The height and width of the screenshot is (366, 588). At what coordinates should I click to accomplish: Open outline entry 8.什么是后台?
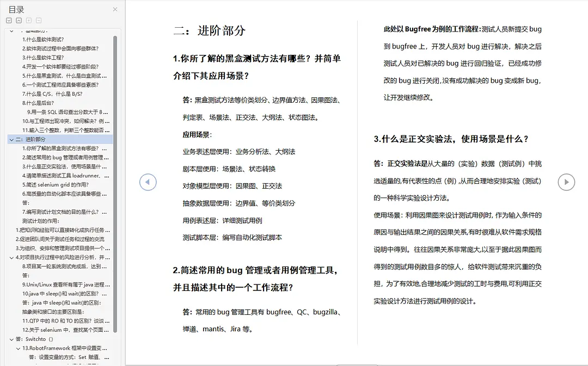pos(38,103)
